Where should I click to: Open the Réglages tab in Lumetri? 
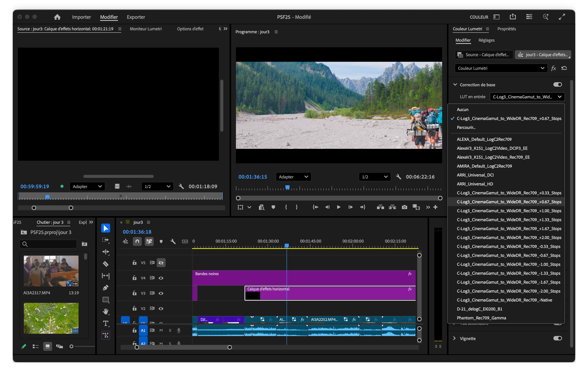point(486,40)
